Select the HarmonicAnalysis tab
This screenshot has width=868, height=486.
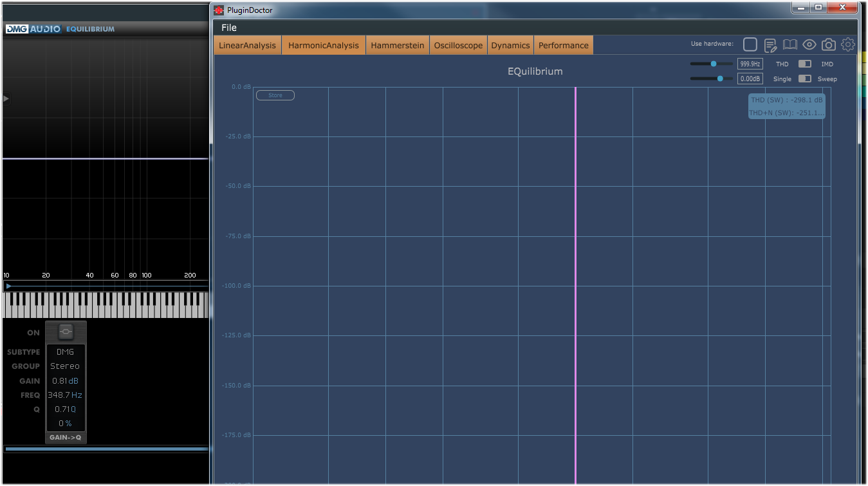click(324, 45)
